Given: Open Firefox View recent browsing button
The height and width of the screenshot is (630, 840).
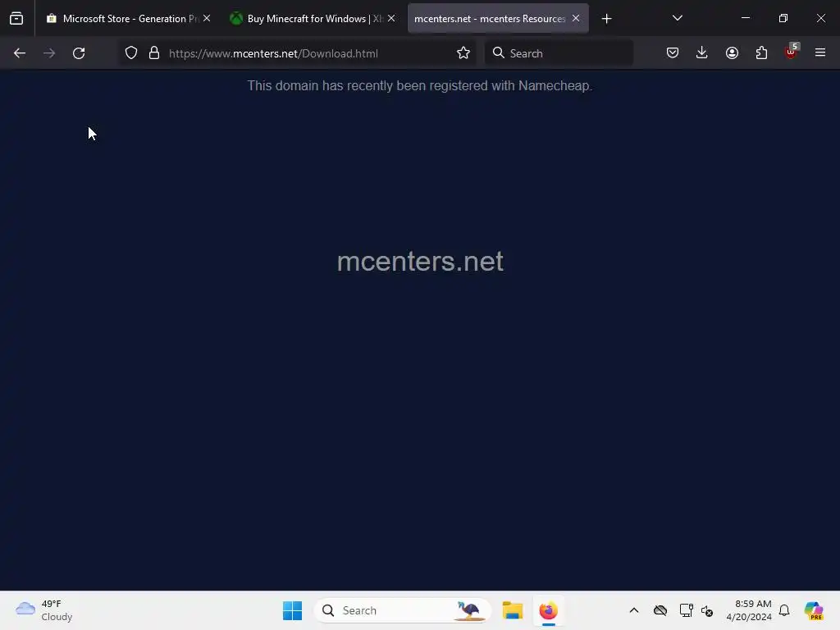Looking at the screenshot, I should (16, 19).
